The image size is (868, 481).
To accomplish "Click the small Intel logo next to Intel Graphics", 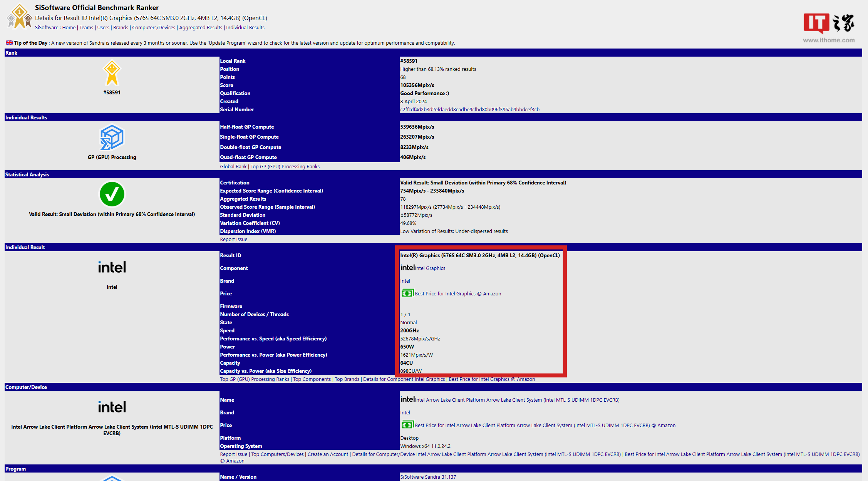I will tap(407, 267).
